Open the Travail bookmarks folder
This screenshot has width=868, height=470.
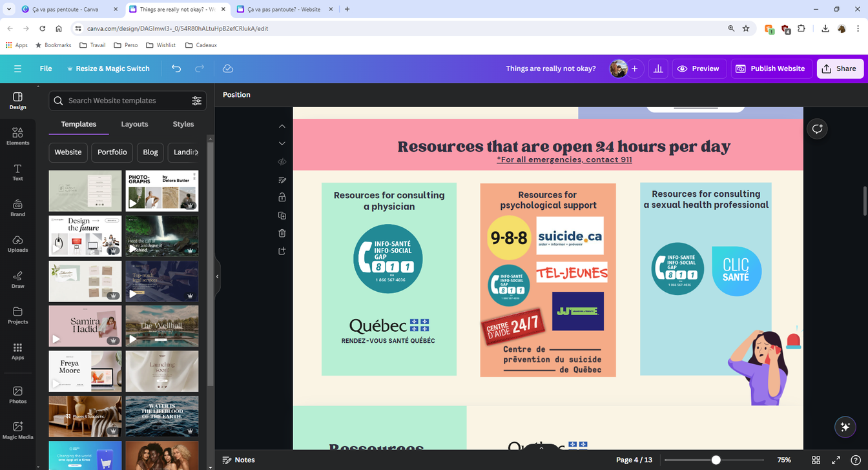click(x=92, y=45)
